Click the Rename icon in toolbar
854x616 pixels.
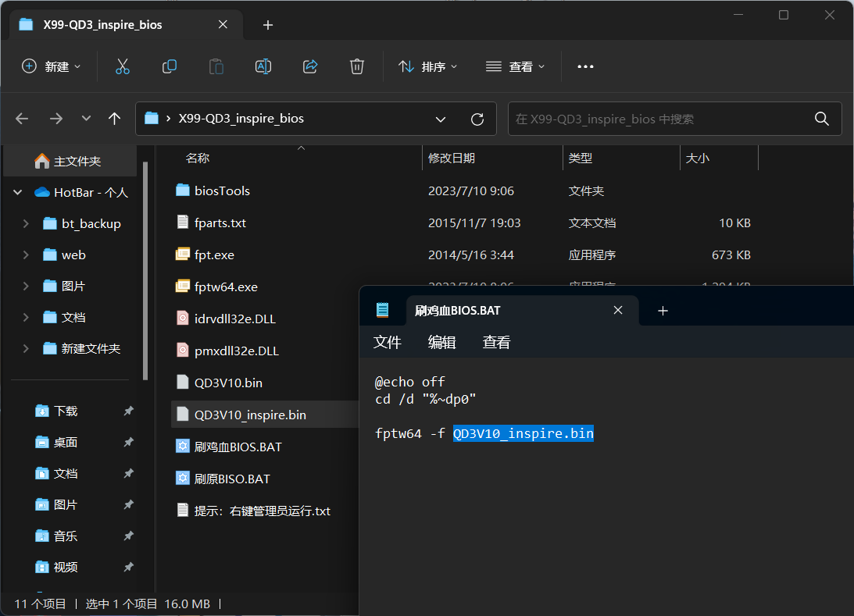(x=263, y=66)
